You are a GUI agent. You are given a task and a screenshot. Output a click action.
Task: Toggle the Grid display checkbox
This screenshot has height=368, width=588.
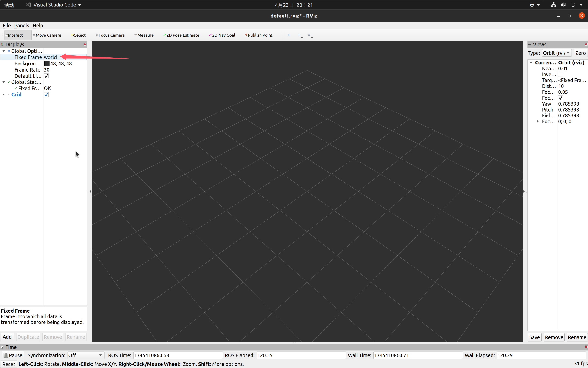tap(46, 95)
